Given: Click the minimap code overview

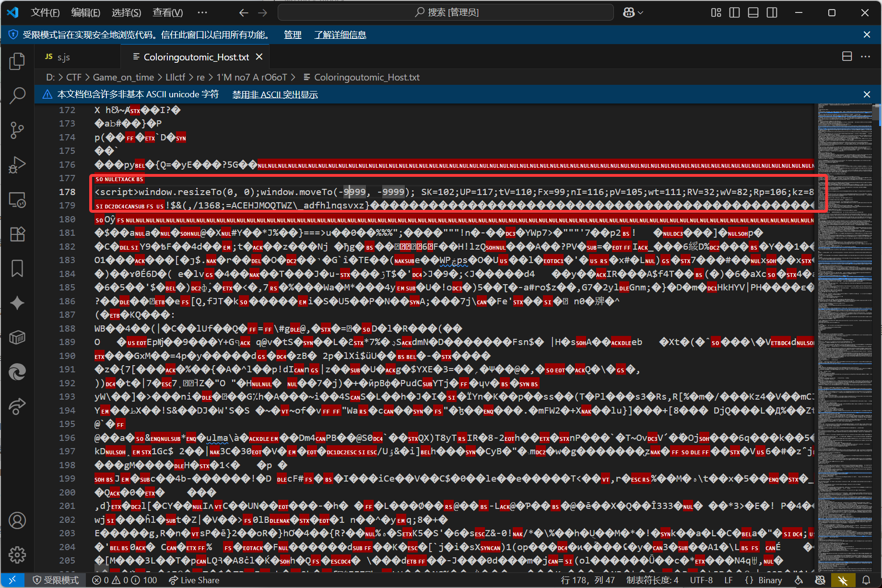Looking at the screenshot, I should pos(844,288).
